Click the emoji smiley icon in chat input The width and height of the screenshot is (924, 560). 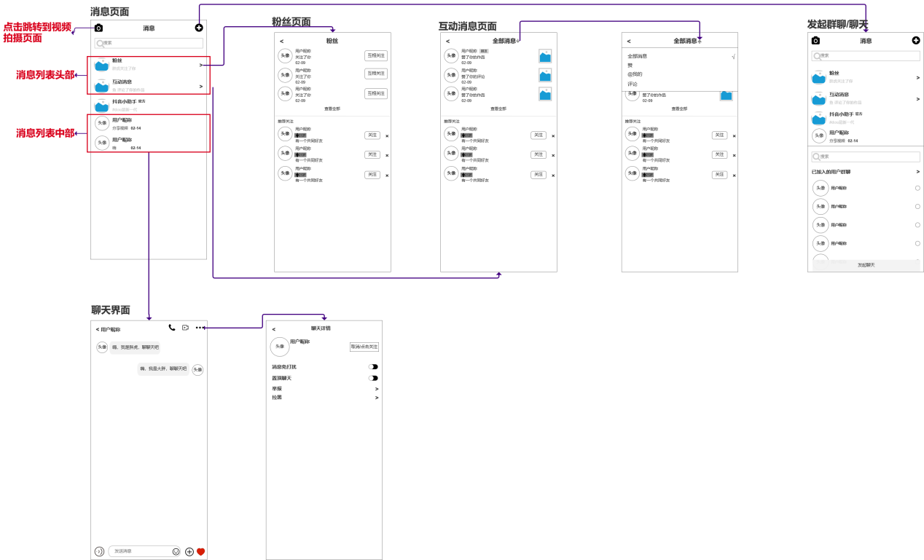click(176, 552)
